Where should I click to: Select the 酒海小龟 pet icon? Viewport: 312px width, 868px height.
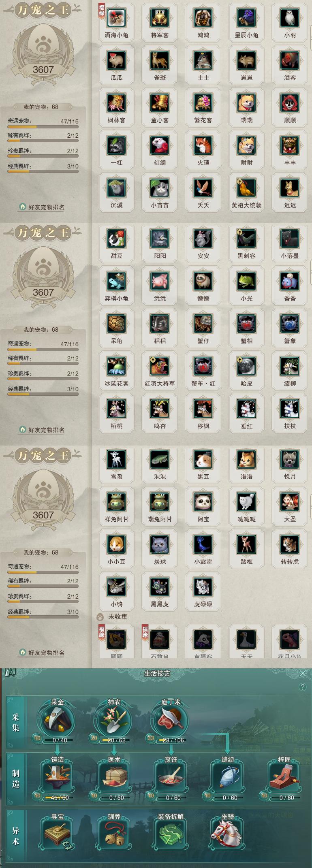coord(116,18)
